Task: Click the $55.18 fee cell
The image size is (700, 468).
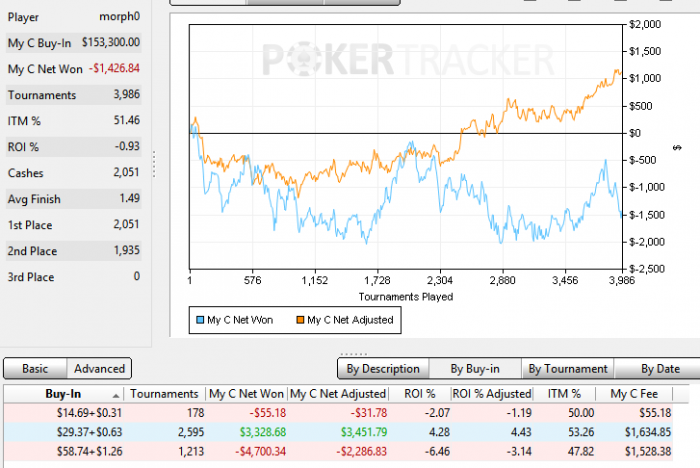Action: coord(655,413)
